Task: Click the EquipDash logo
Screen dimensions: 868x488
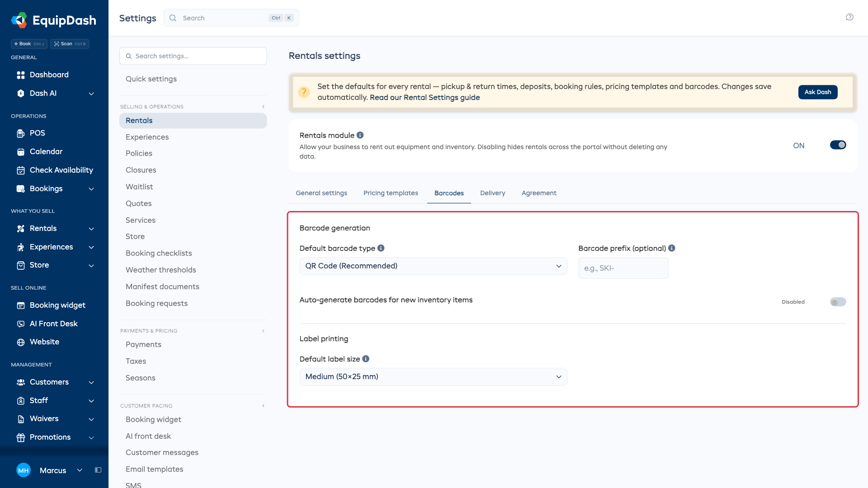Action: click(53, 20)
